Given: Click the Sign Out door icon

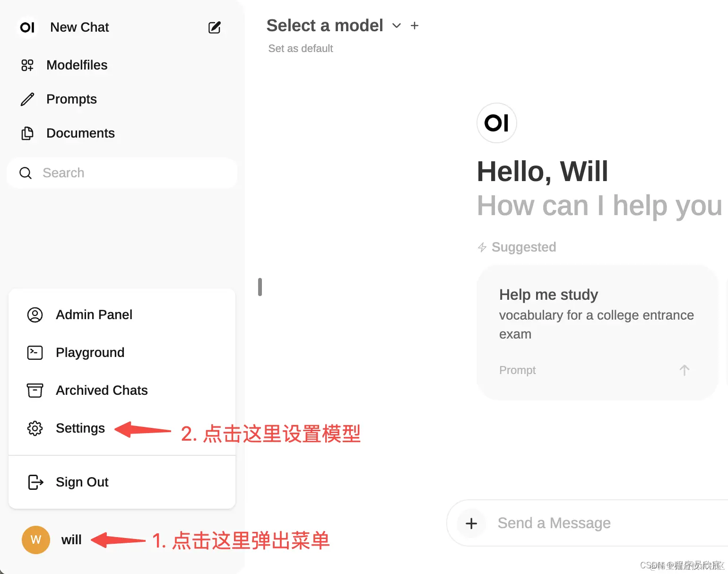Looking at the screenshot, I should point(36,482).
